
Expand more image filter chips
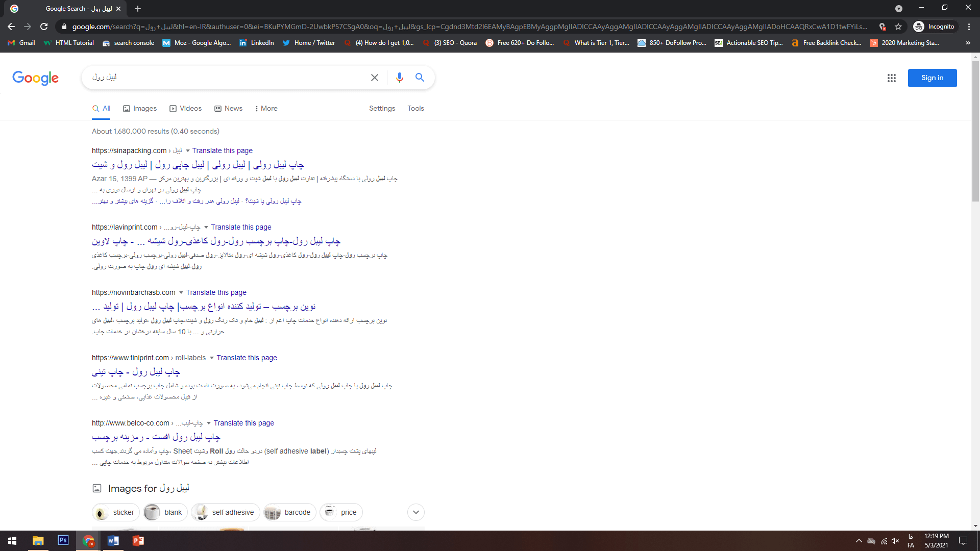pos(416,512)
